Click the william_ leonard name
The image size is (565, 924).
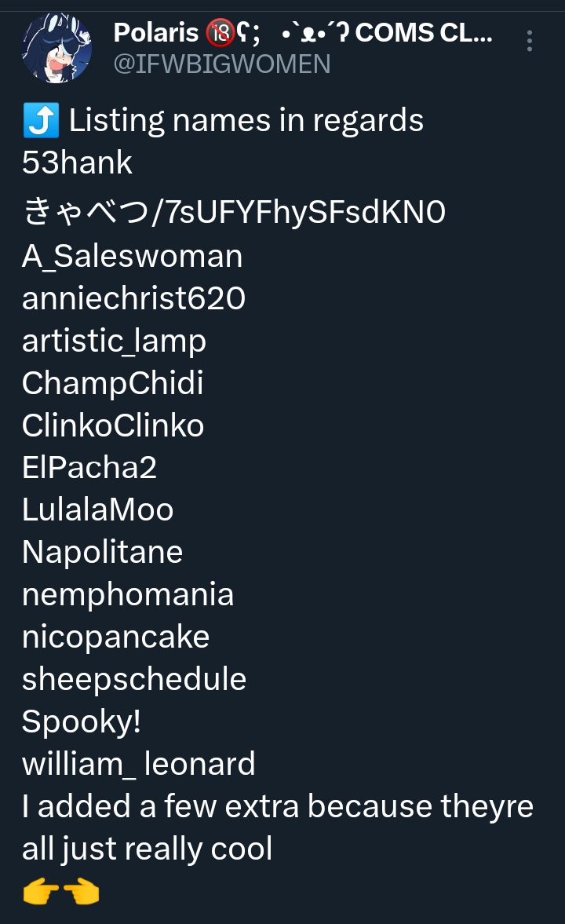click(139, 764)
